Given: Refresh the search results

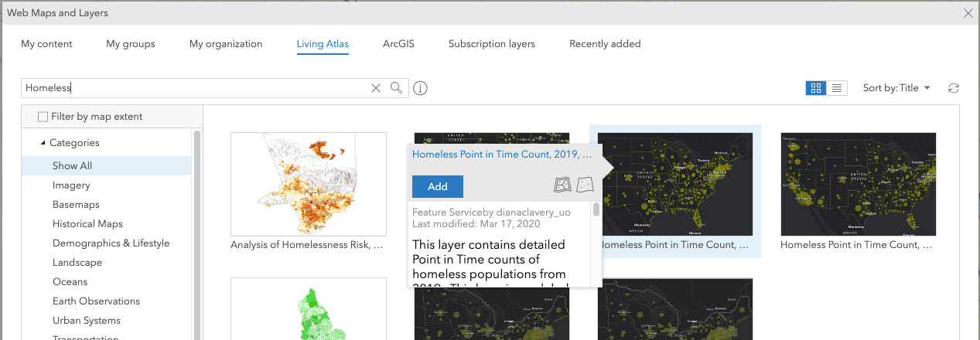Looking at the screenshot, I should [x=954, y=88].
